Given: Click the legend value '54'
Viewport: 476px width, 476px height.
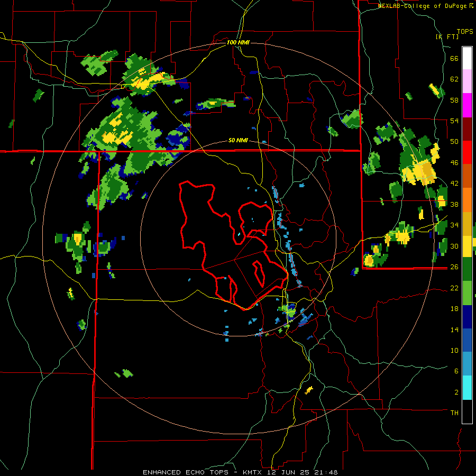Looking at the screenshot, I should [x=454, y=121].
